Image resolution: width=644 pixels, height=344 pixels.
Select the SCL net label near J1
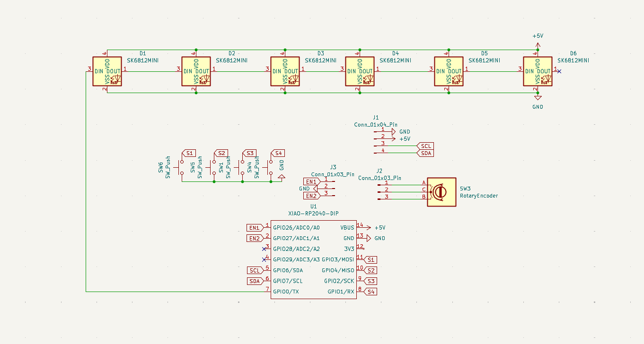tap(425, 146)
